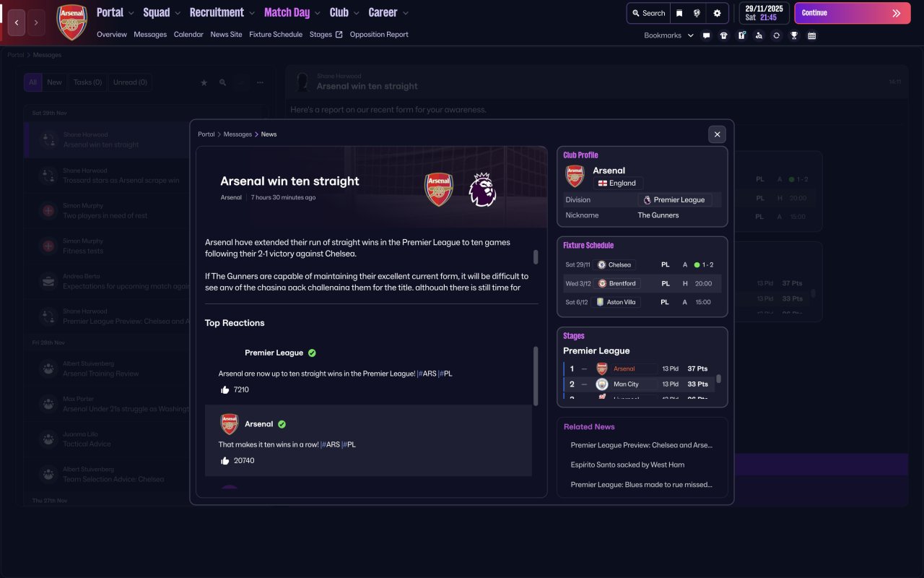The height and width of the screenshot is (578, 924).
Task: Open the Match Day menu
Action: coord(287,12)
